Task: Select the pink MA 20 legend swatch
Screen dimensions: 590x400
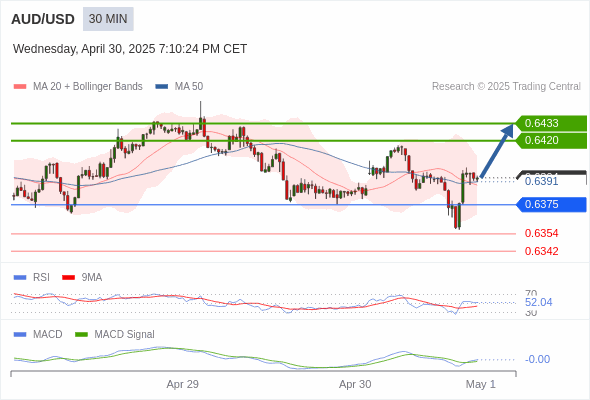Action: click(20, 87)
